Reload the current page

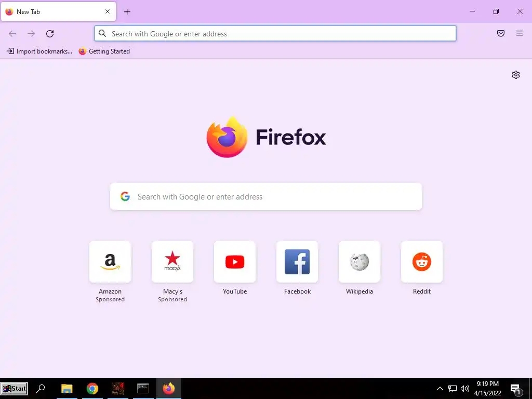point(50,34)
